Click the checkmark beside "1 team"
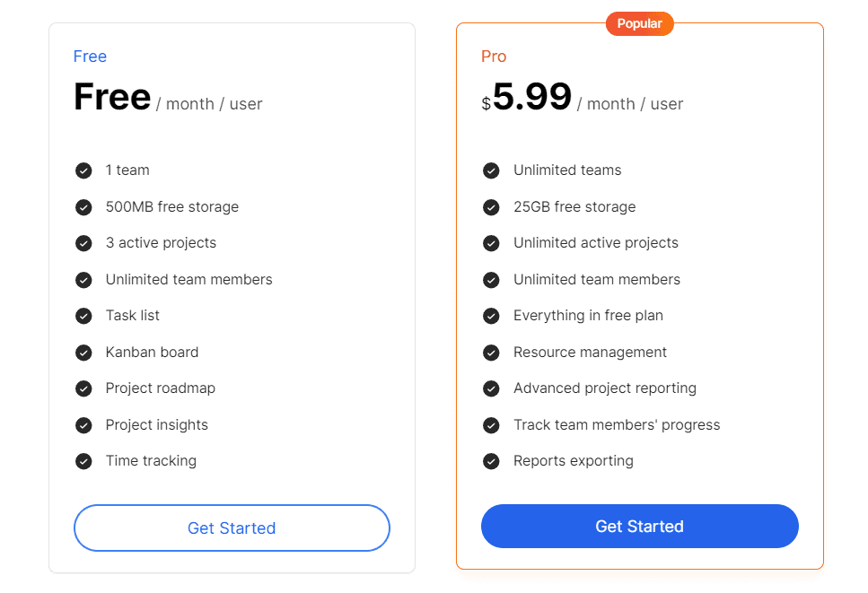The height and width of the screenshot is (593, 868). coord(83,170)
